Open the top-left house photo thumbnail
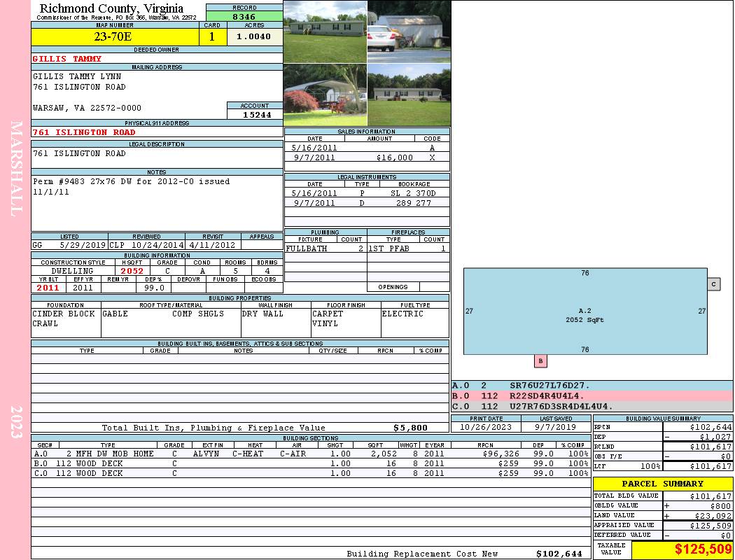 tap(325, 31)
